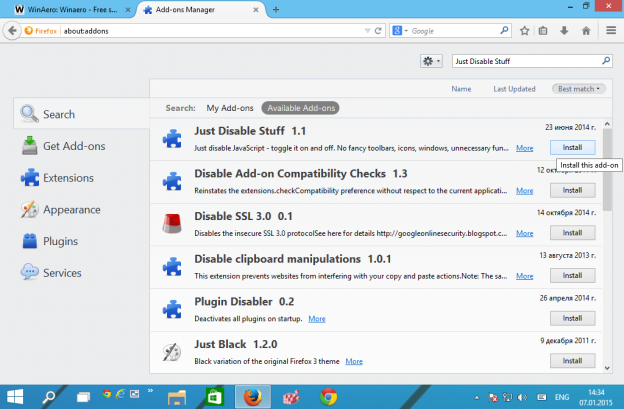Screen dimensions: 624x409
Task: Switch to the WinAero browser tab
Action: [x=72, y=10]
